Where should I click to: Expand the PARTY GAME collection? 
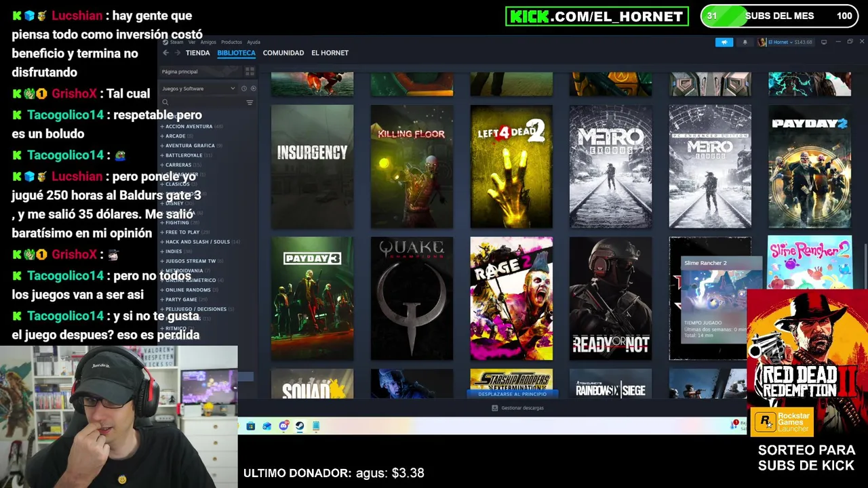click(x=183, y=299)
